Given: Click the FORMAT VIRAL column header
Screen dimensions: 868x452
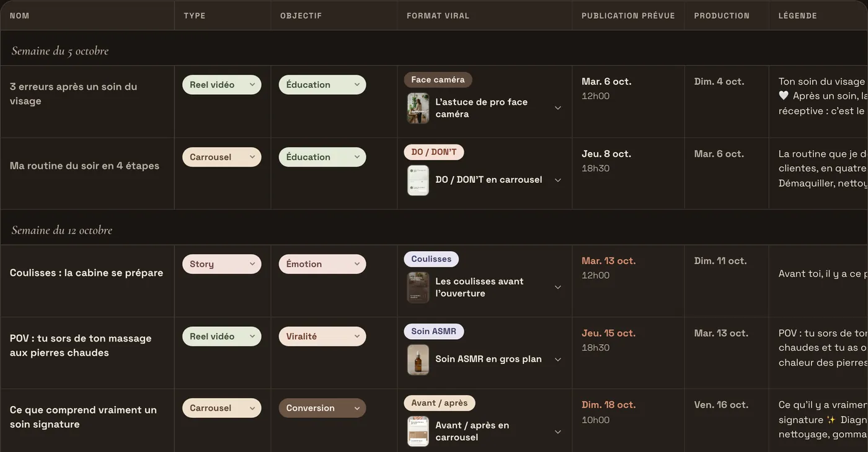Looking at the screenshot, I should (x=438, y=16).
